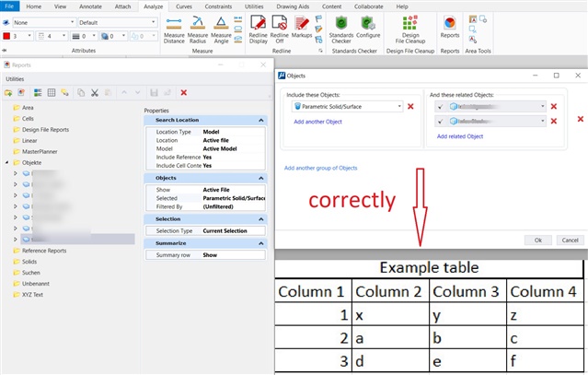Launch the Standards Checker
588x375 pixels.
click(341, 29)
